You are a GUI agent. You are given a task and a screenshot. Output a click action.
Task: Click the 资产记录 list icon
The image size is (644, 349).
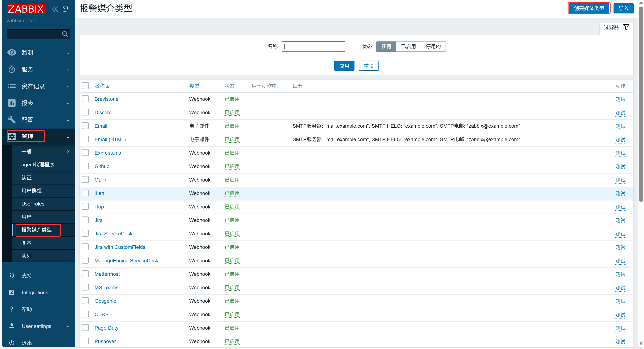(x=12, y=86)
